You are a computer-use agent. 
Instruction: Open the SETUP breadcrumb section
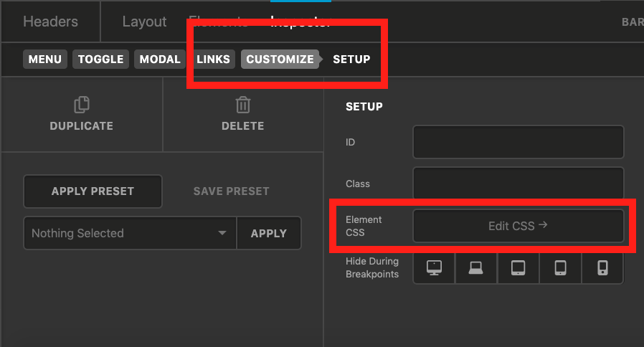(x=351, y=59)
